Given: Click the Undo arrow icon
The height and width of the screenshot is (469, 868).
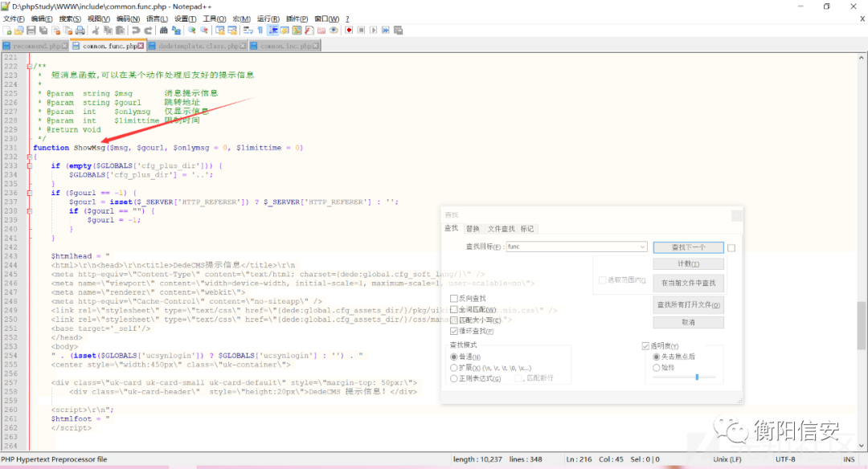Looking at the screenshot, I should pos(136,31).
